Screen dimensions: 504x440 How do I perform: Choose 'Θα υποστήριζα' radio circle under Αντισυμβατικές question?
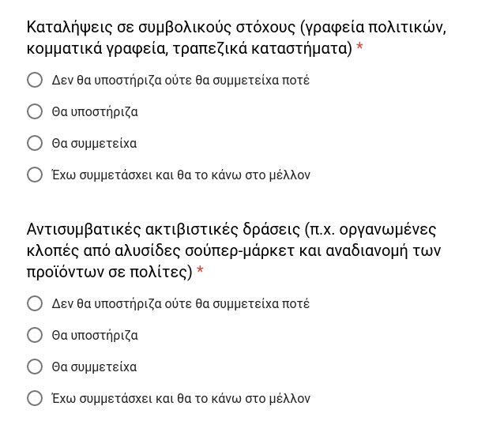coord(35,335)
